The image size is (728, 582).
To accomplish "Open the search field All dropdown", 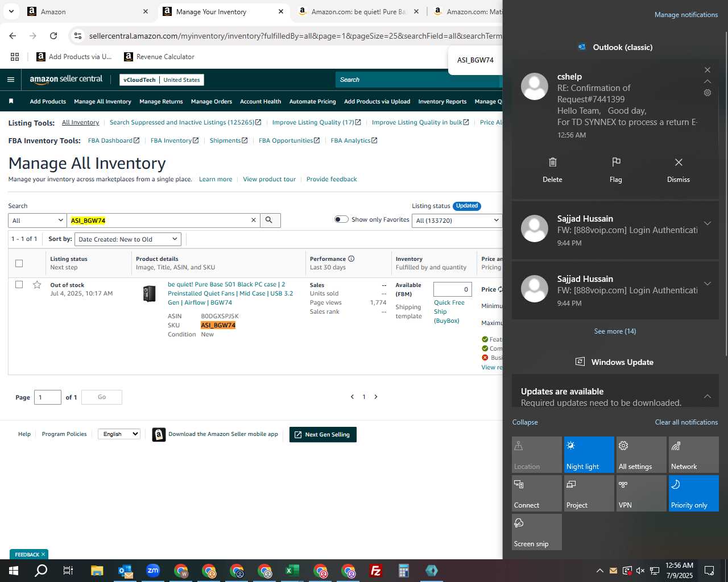I will click(x=38, y=221).
